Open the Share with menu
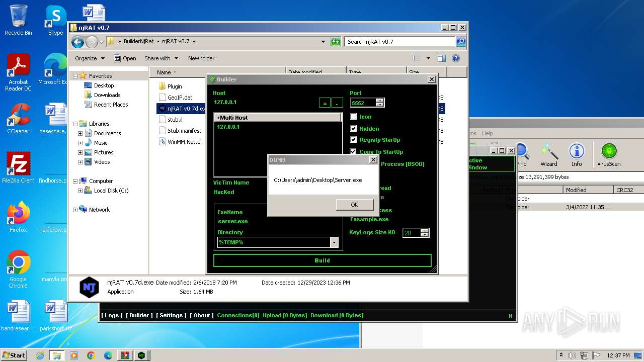644x362 pixels. click(161, 58)
